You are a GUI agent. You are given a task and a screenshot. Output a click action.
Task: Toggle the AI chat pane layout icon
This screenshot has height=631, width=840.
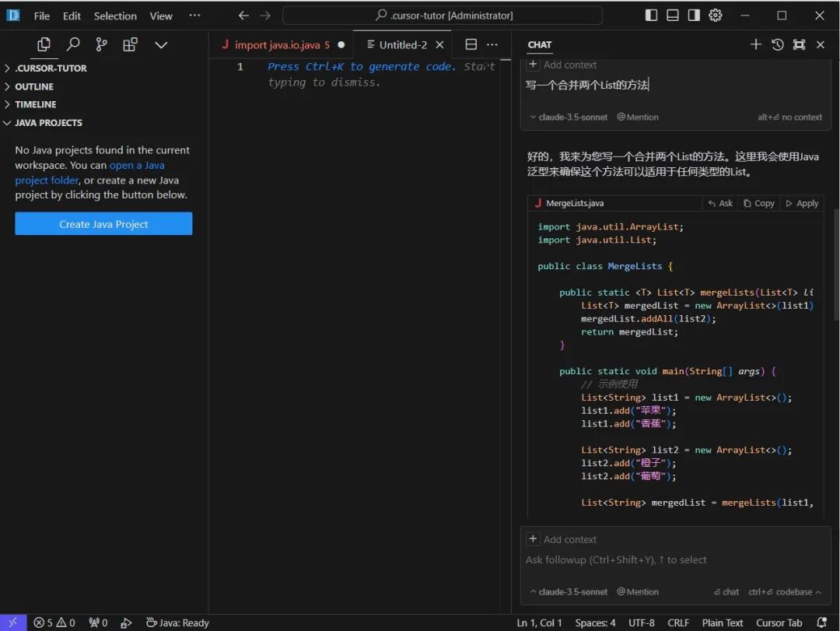tap(694, 15)
